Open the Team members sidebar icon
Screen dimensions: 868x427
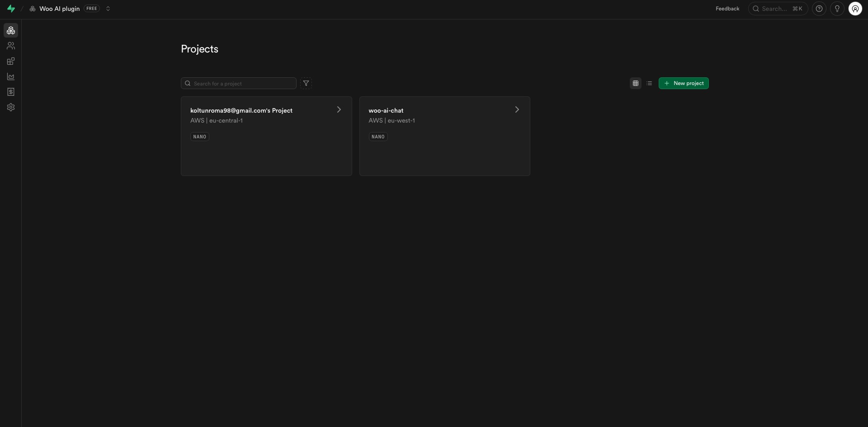10,46
